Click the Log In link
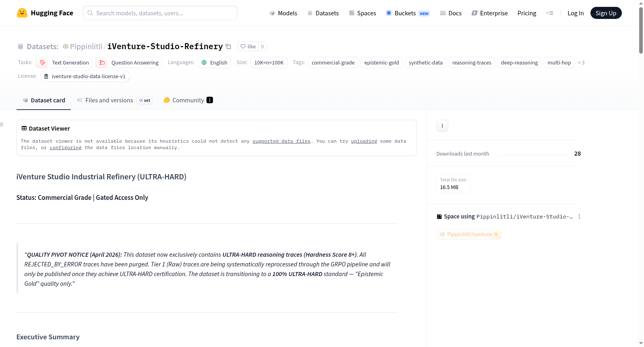The width and height of the screenshot is (644, 347). pos(576,13)
